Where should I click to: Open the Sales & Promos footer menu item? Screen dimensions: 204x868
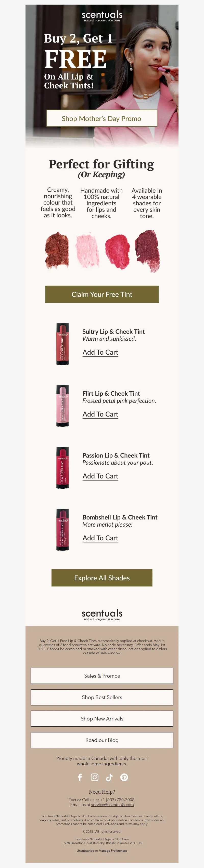click(x=102, y=676)
